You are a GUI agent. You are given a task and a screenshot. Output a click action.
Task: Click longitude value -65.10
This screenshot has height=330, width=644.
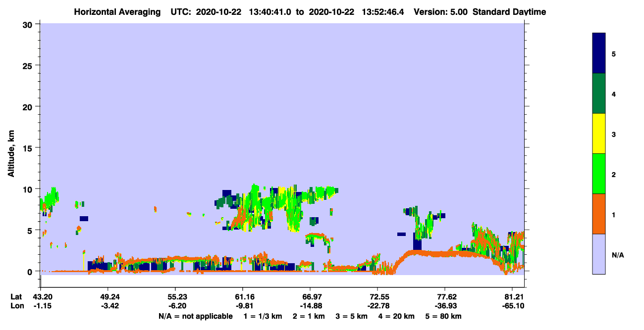pos(512,306)
